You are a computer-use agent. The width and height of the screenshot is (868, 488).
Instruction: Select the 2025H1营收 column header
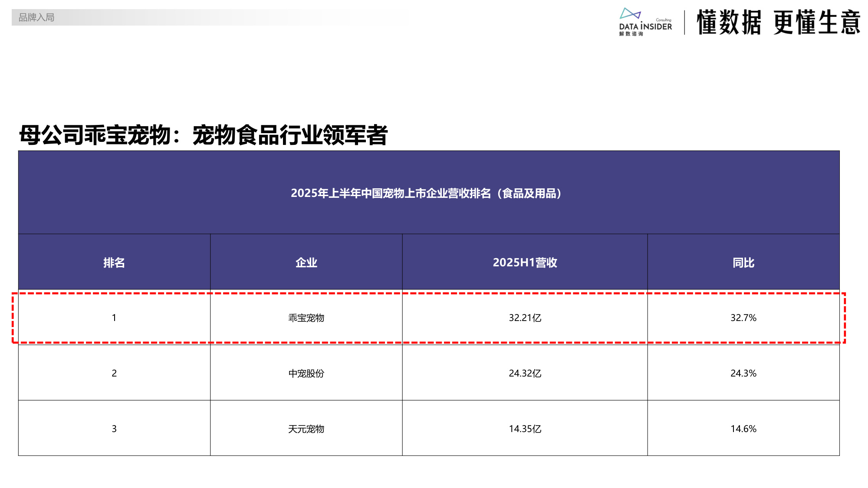[524, 262]
